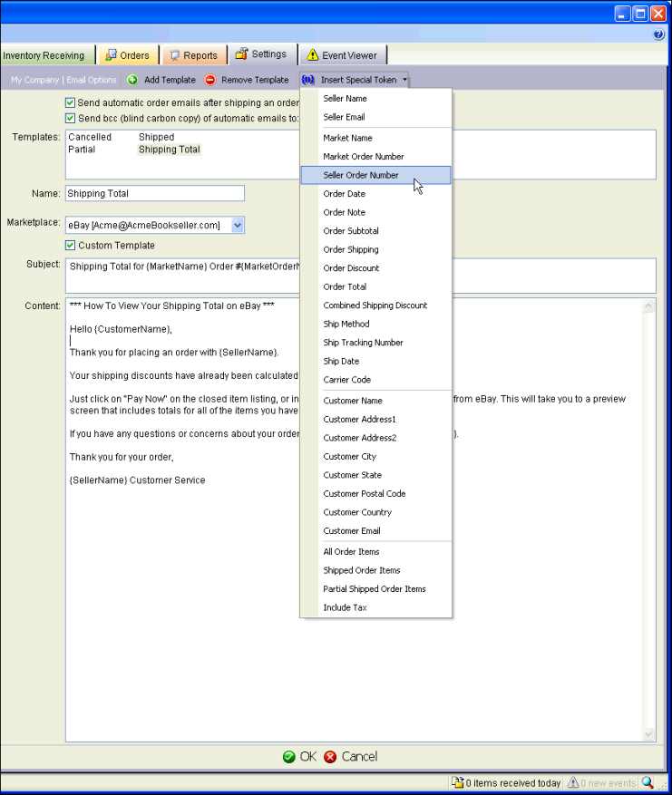This screenshot has width=672, height=795.
Task: Insert Customer Email token
Action: (x=375, y=531)
